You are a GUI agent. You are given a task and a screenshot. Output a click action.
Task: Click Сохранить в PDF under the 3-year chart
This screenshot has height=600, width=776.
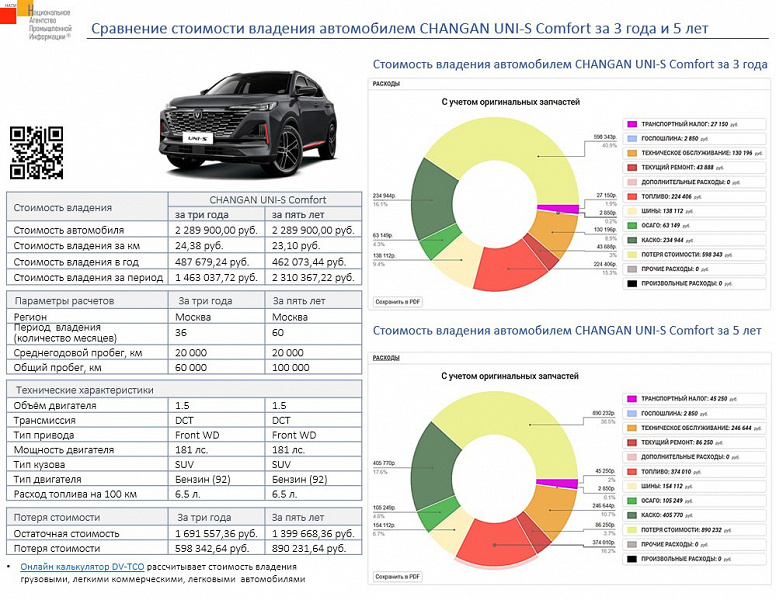click(x=397, y=301)
